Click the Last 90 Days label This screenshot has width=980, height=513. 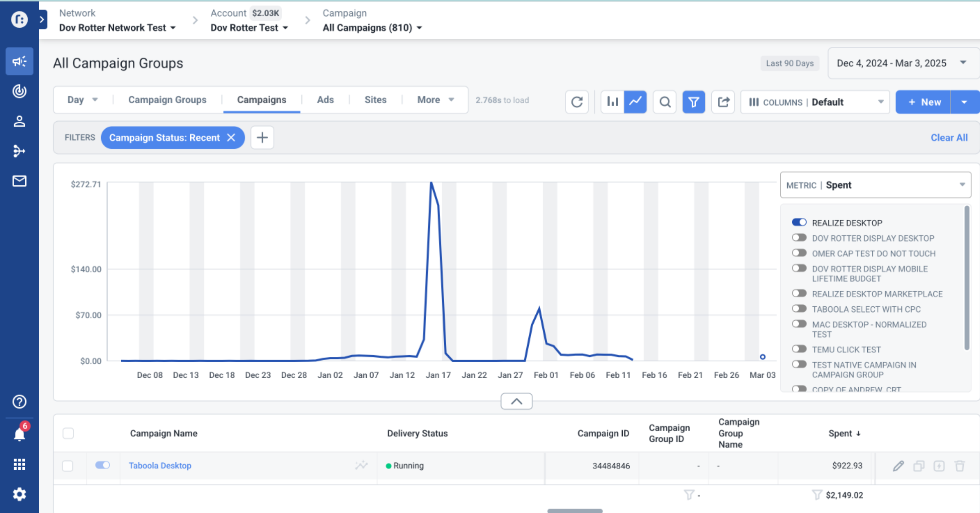click(x=790, y=63)
